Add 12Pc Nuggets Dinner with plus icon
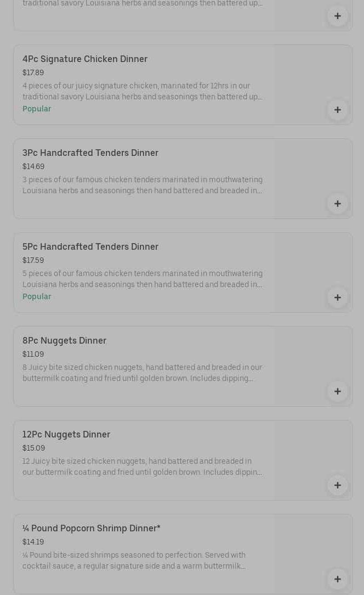Screen dimensions: 364x595 pyautogui.click(x=337, y=485)
